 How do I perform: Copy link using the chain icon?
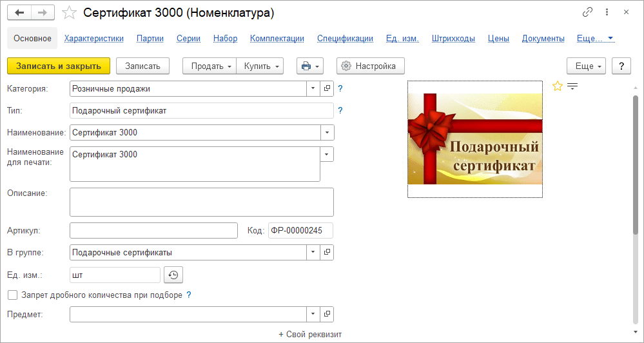(588, 12)
